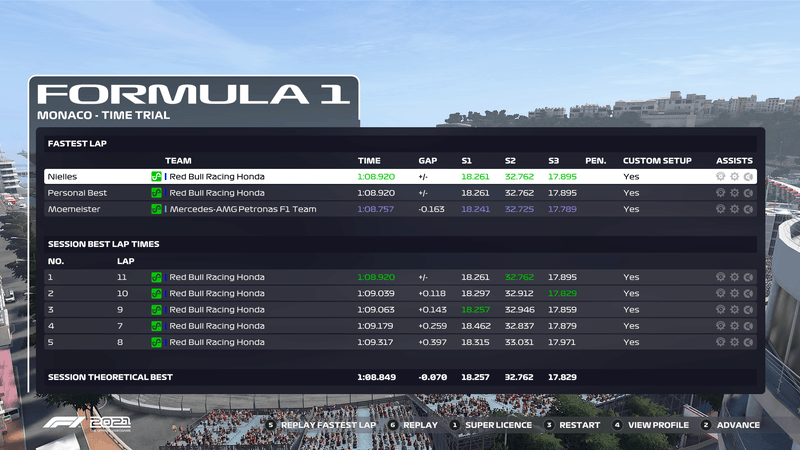Click traction control assist icon in Nielles row
This screenshot has width=800, height=450.
click(x=720, y=177)
